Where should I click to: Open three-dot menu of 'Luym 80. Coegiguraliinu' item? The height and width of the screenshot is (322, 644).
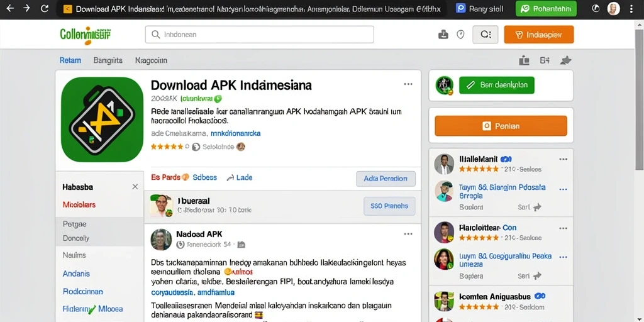point(563,257)
